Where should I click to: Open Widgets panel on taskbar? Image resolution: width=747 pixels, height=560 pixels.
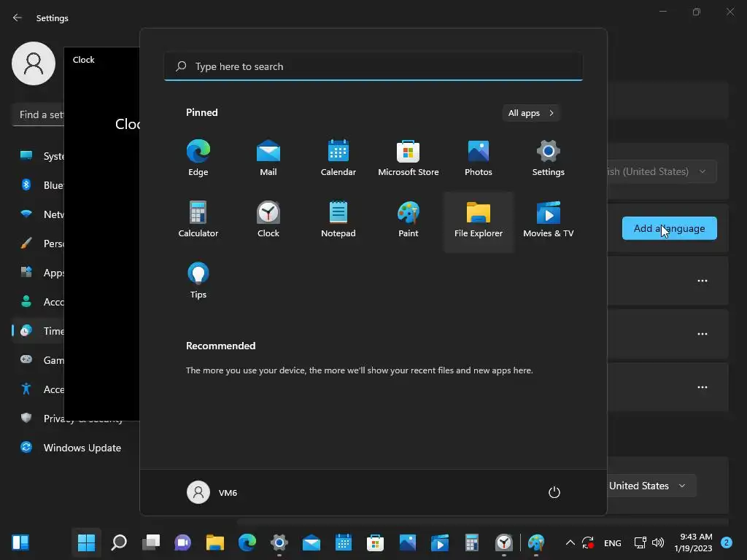click(x=20, y=542)
